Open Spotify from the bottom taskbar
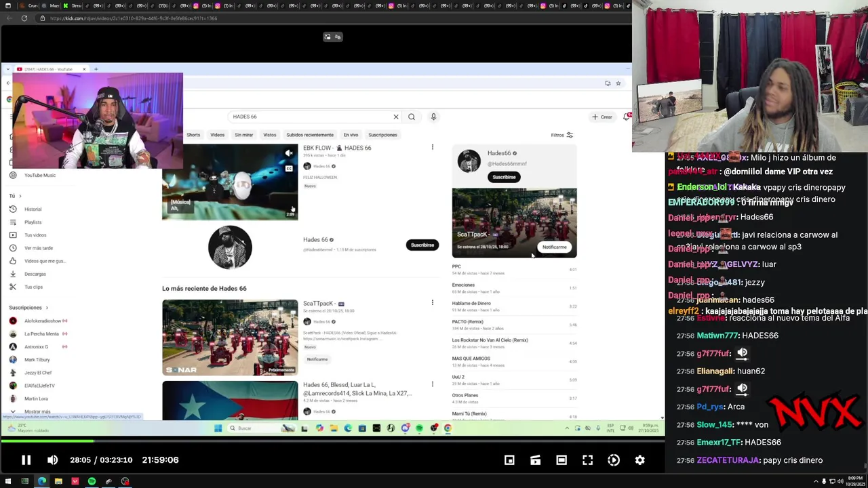The width and height of the screenshot is (868, 488). point(92,481)
